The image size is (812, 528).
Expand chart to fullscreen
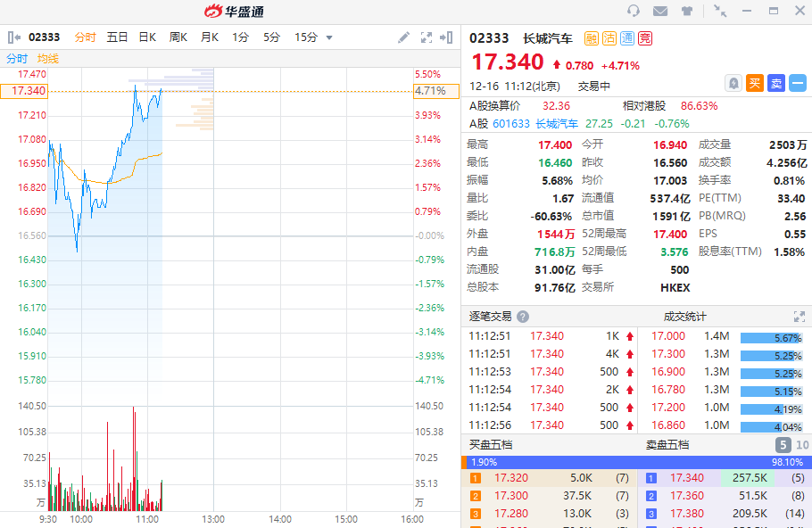pos(427,37)
